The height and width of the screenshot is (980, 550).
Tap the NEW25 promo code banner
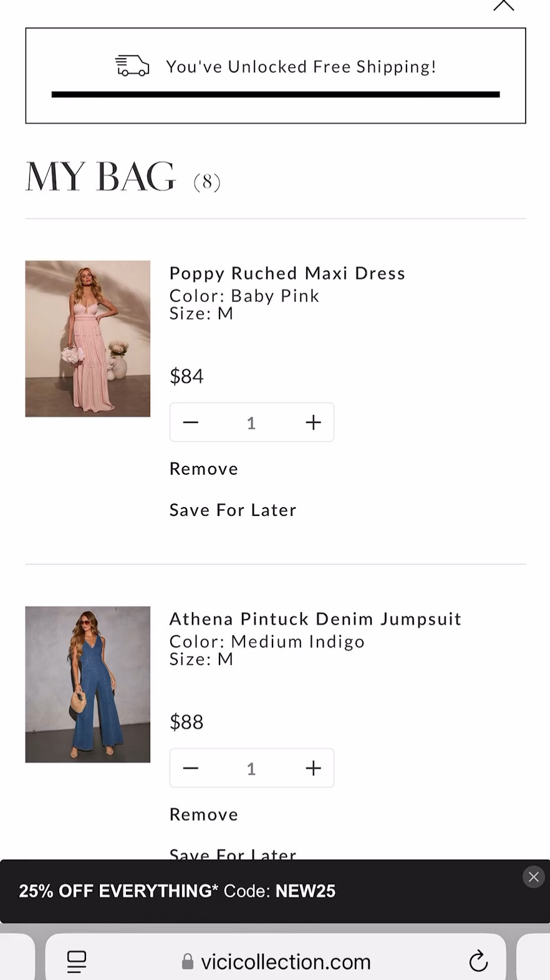pos(177,891)
